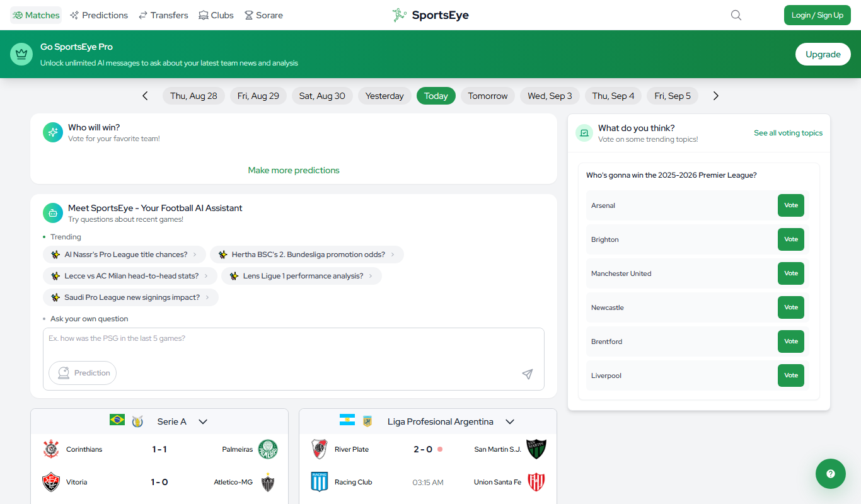This screenshot has width=861, height=504.
Task: Click the SportsEye logo
Action: coord(430,15)
